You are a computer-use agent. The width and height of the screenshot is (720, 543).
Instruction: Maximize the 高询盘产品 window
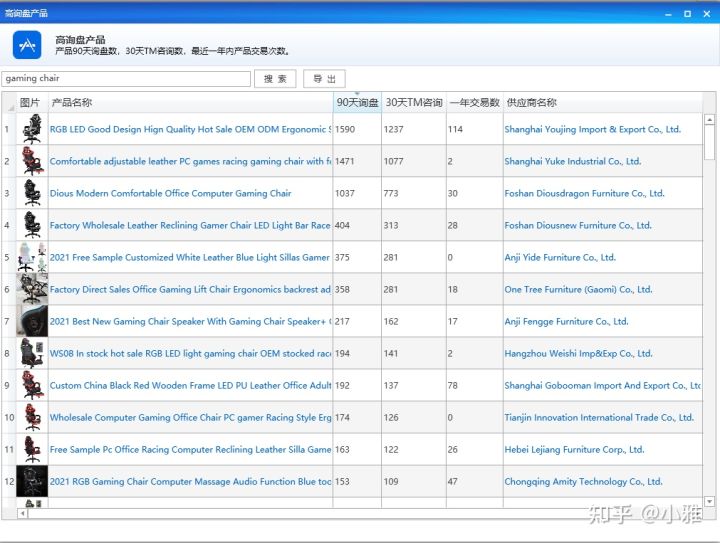pos(687,14)
